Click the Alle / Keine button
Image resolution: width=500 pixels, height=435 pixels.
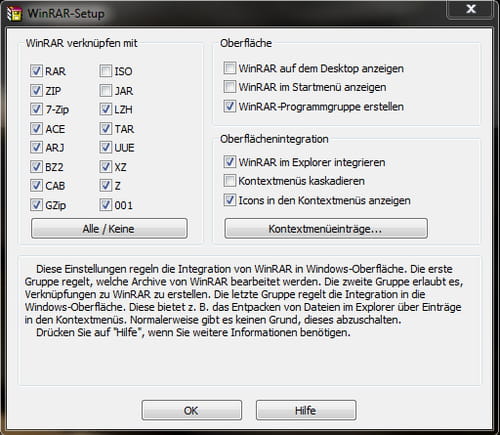[x=109, y=229]
